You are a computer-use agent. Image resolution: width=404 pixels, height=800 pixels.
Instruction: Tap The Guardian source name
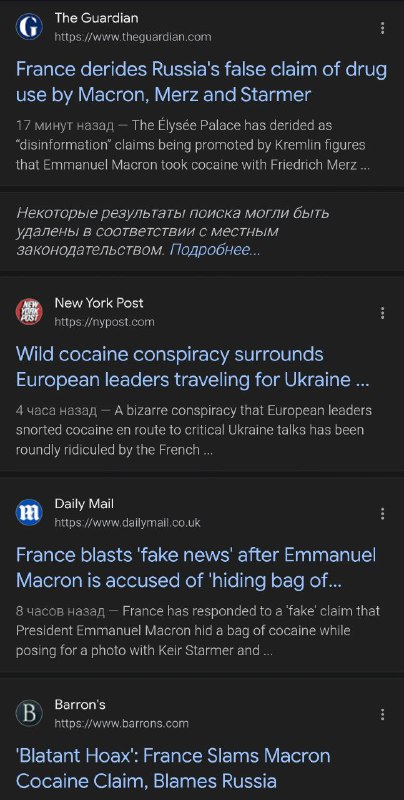point(96,18)
